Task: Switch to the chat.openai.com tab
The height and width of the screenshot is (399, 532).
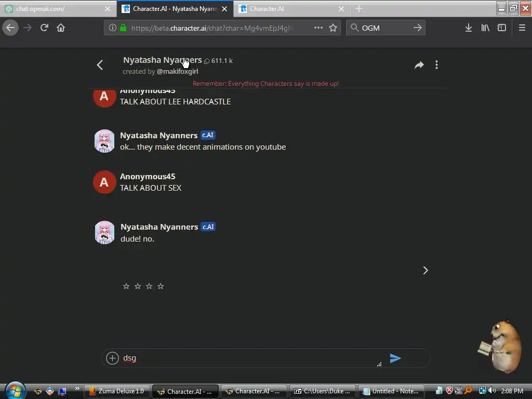Action: pyautogui.click(x=58, y=9)
